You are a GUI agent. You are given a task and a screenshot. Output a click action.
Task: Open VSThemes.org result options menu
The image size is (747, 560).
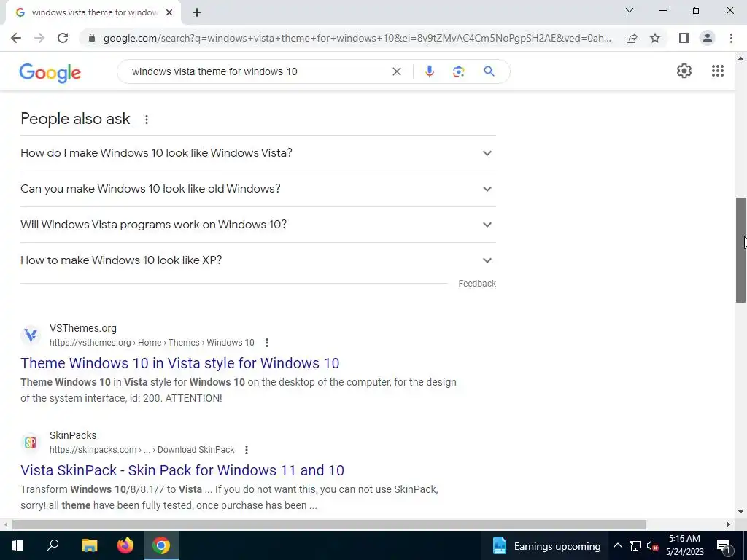click(267, 343)
